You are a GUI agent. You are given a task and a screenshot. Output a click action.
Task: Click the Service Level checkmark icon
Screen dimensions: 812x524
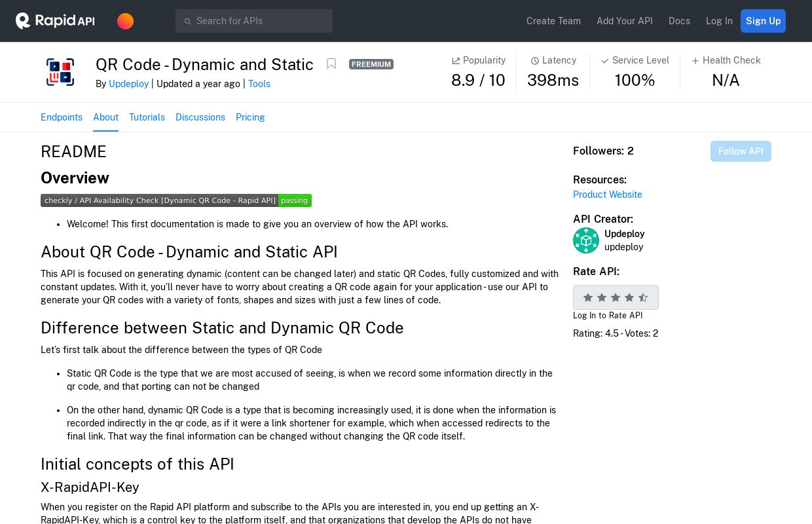coord(605,61)
